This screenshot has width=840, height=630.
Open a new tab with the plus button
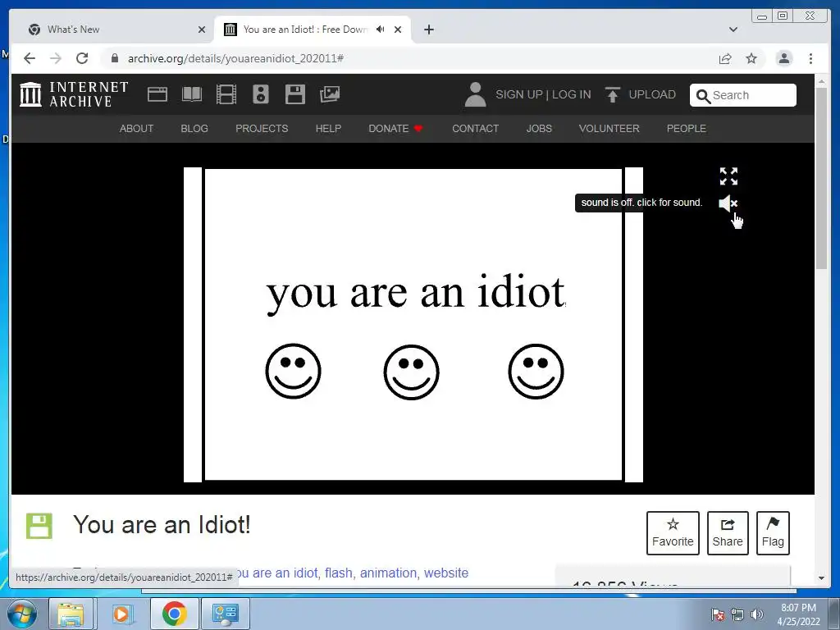tap(429, 30)
